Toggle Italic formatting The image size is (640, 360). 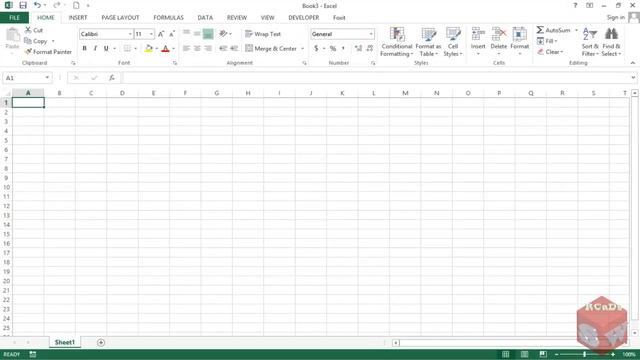click(x=95, y=49)
